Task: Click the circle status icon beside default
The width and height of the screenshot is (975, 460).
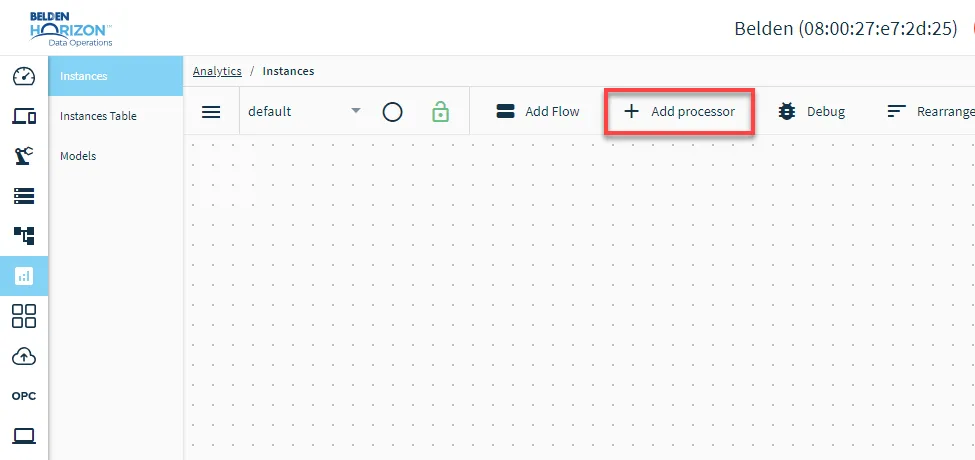Action: pyautogui.click(x=392, y=112)
